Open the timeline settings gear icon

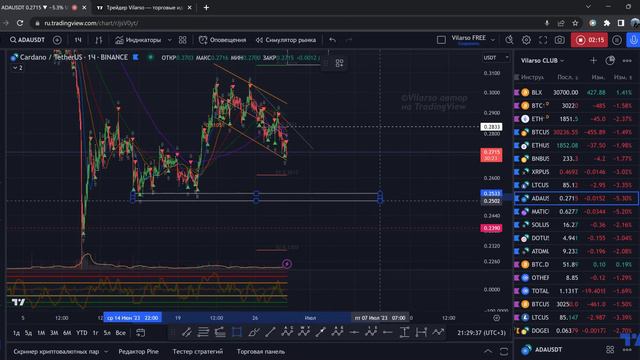[x=496, y=318]
